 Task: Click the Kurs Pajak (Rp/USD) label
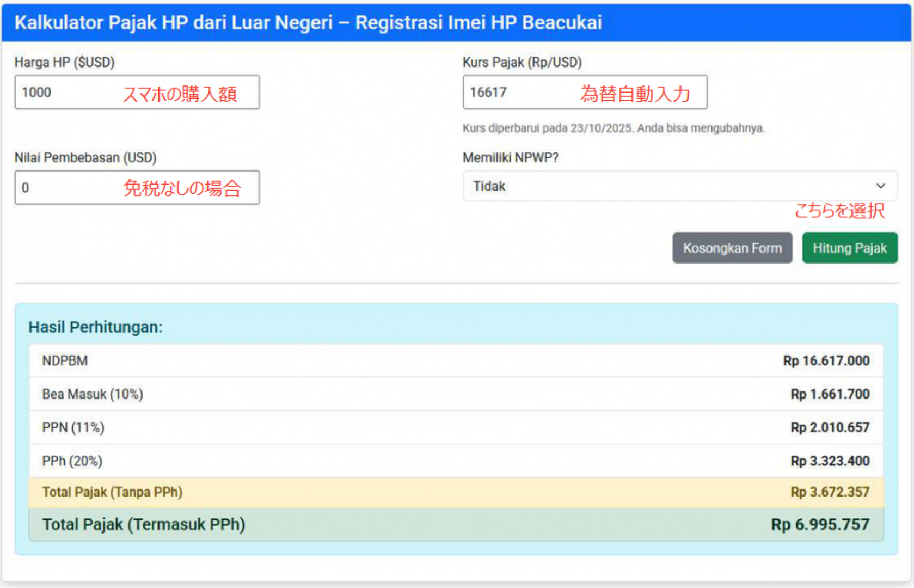[522, 63]
